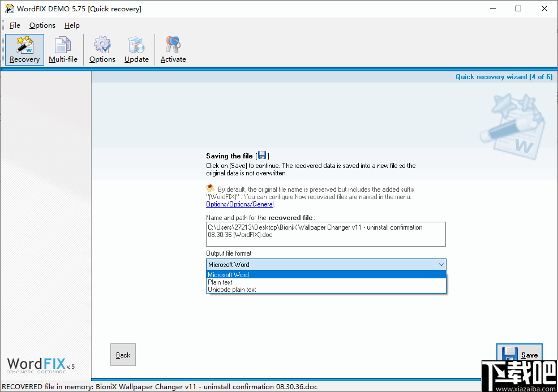The width and height of the screenshot is (558, 392).
Task: Open the Output file format dropdown
Action: (x=441, y=264)
